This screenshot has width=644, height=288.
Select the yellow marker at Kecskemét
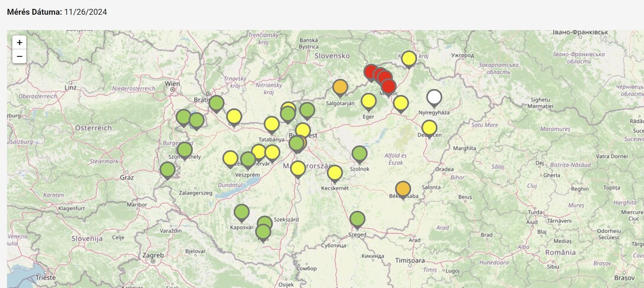coord(334,174)
